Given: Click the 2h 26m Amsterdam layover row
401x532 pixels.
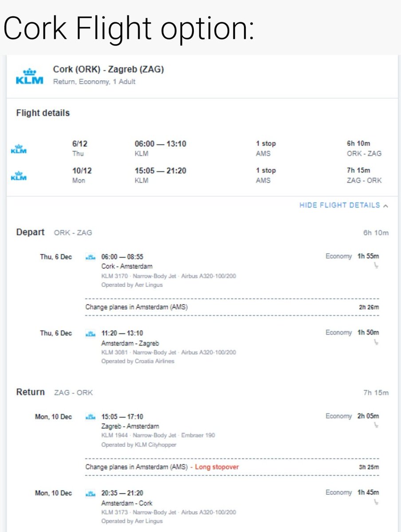Looking at the screenshot, I should pyautogui.click(x=232, y=307).
